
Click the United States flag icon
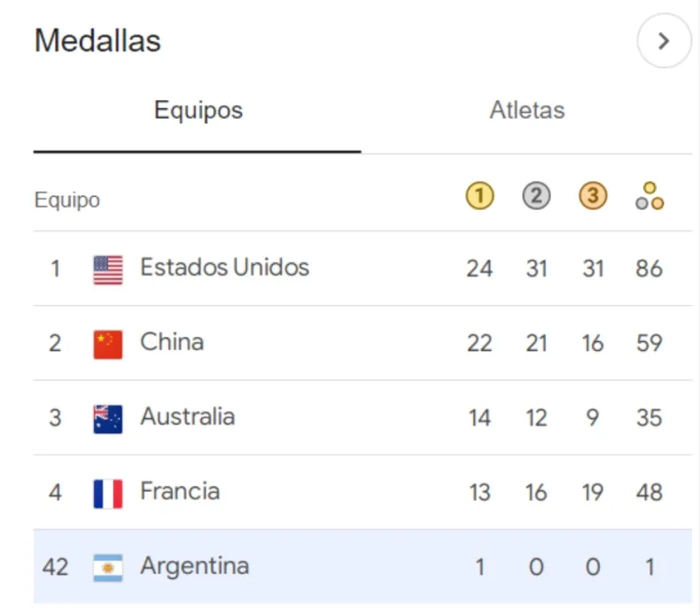point(108,269)
